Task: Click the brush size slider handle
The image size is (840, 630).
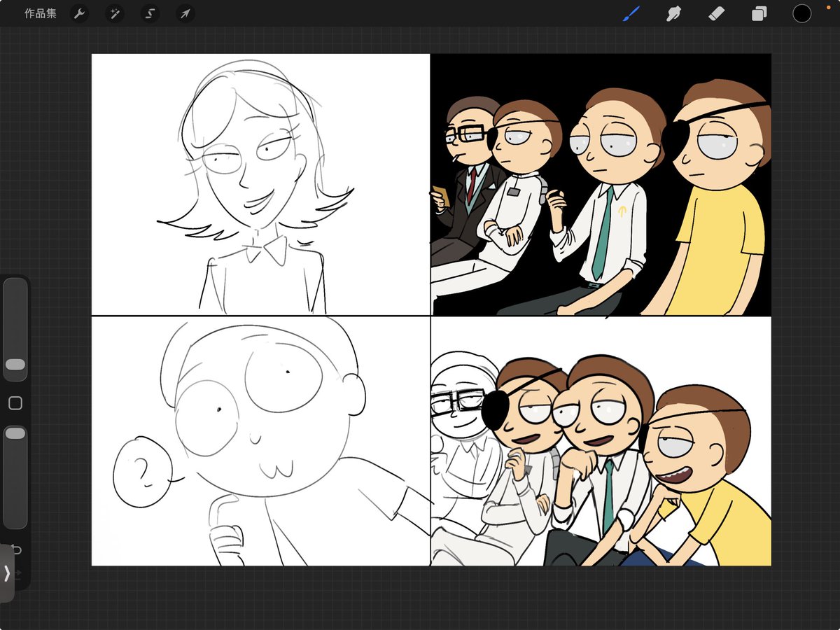Action: pyautogui.click(x=15, y=365)
